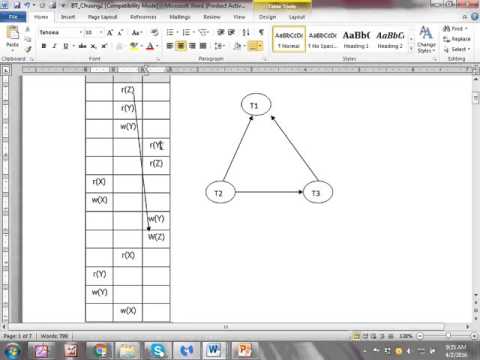Screen dimensions: 480x360
Task: Toggle Strikethrough formatting
Action: pyautogui.click(x=82, y=46)
